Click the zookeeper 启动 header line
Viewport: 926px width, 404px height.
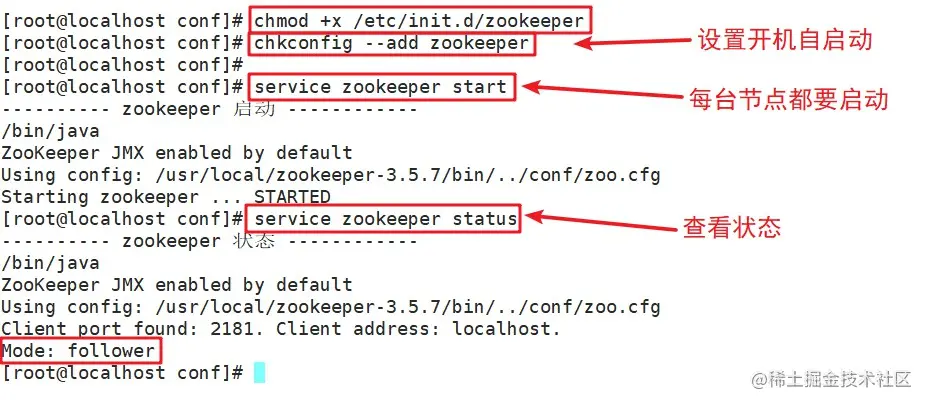(210, 109)
